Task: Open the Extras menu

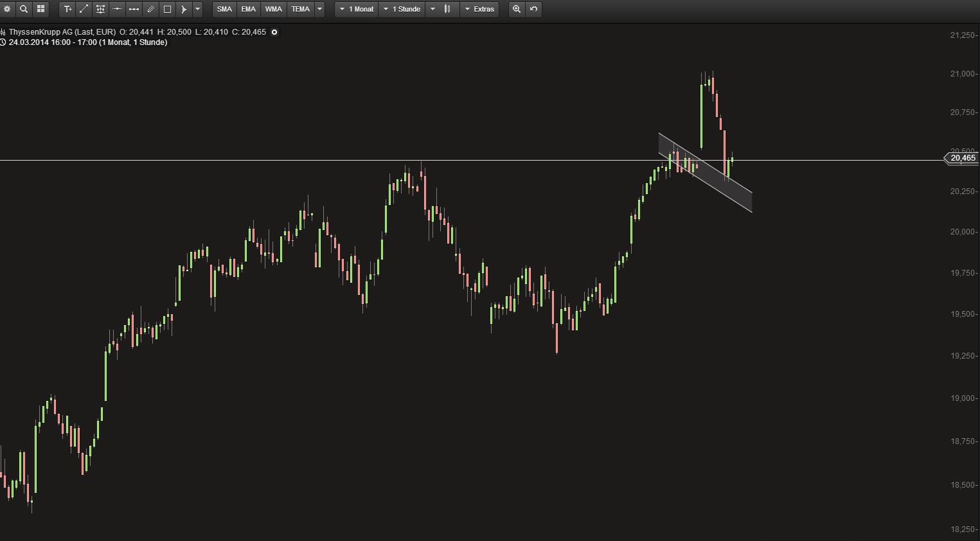Action: point(479,9)
